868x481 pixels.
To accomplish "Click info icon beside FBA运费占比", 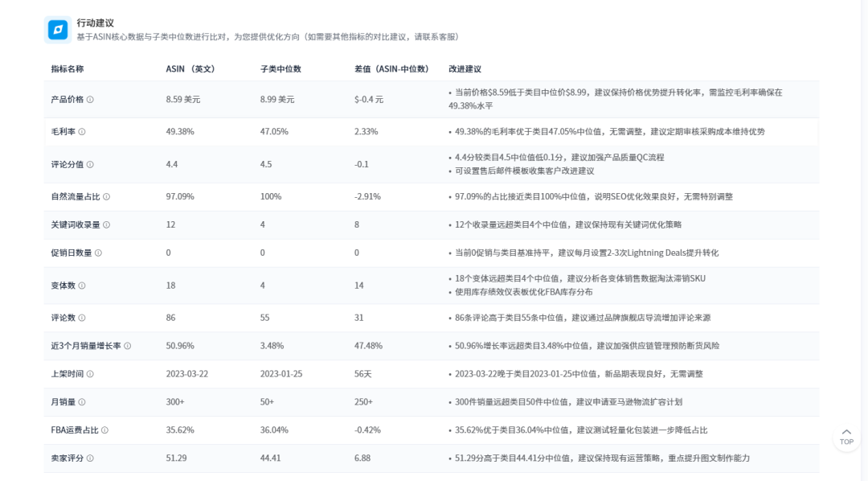I will point(104,430).
